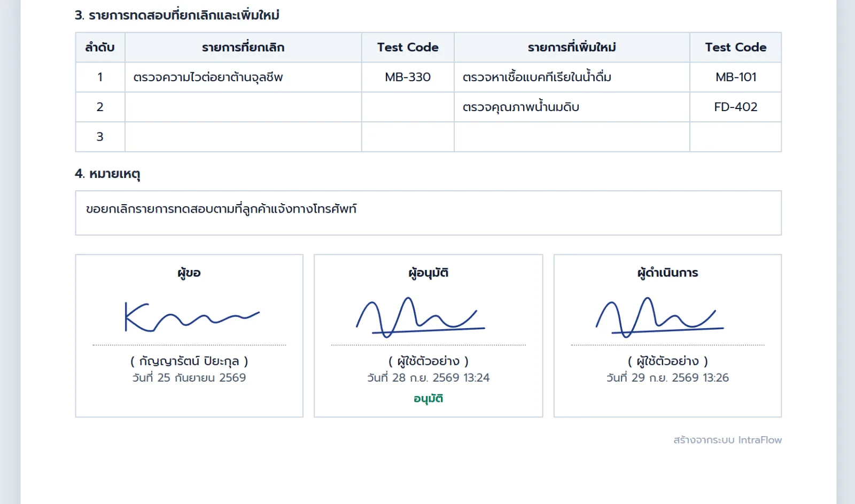Click the section heading "3. รายการทดสอบที่ยกเลิกและเพิ่มใหม่"
This screenshot has width=855, height=504.
(177, 15)
